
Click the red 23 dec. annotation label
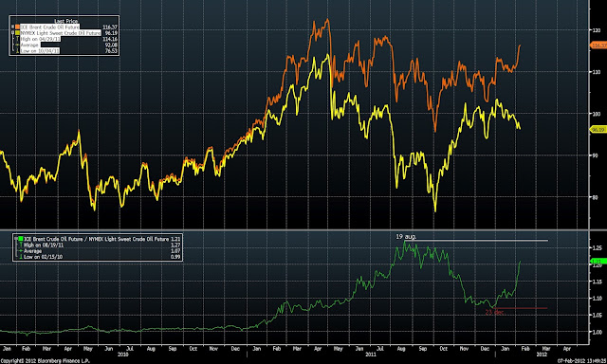(x=495, y=312)
